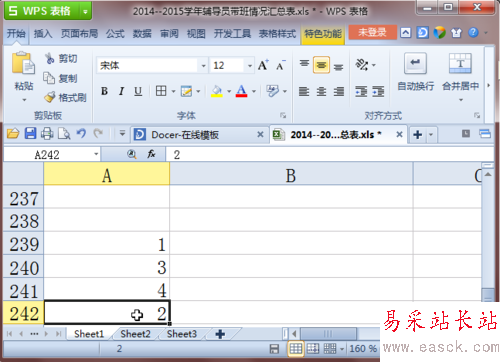Align text to top

tap(304, 64)
